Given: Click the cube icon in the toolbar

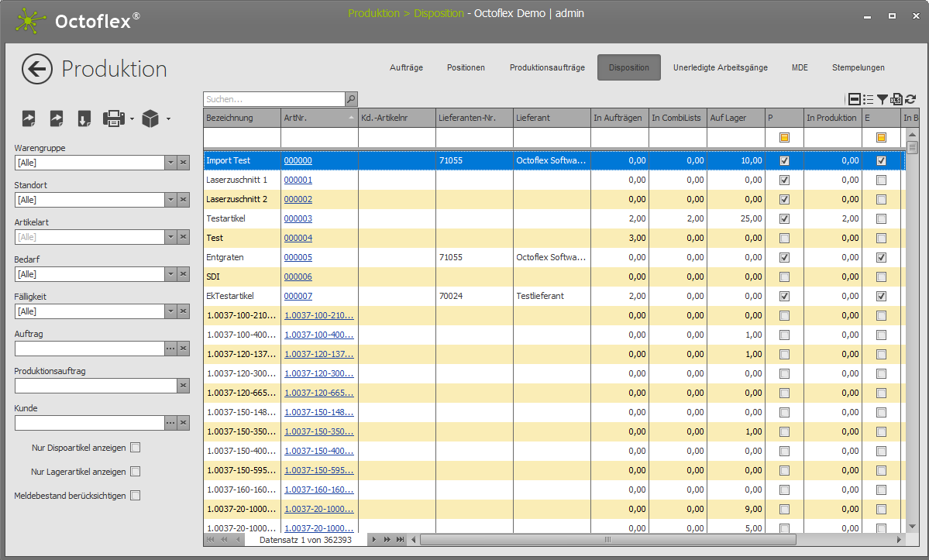Looking at the screenshot, I should coord(150,119).
